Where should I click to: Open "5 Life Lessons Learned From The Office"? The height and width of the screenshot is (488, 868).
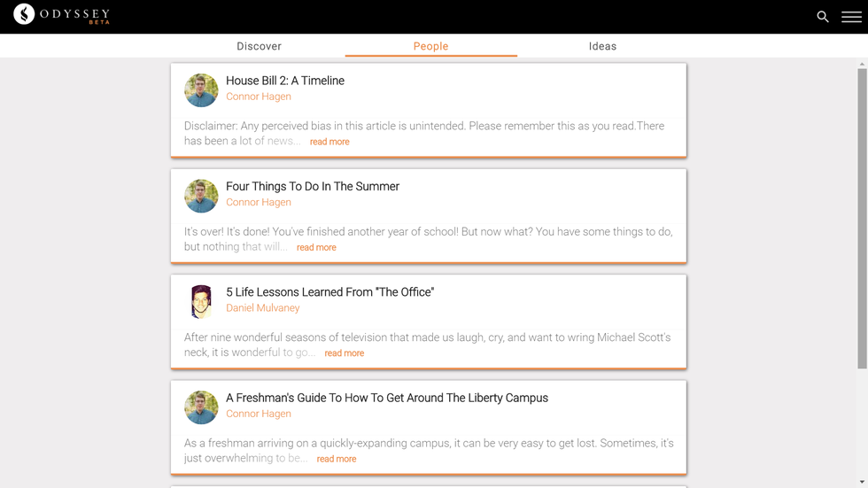point(329,292)
